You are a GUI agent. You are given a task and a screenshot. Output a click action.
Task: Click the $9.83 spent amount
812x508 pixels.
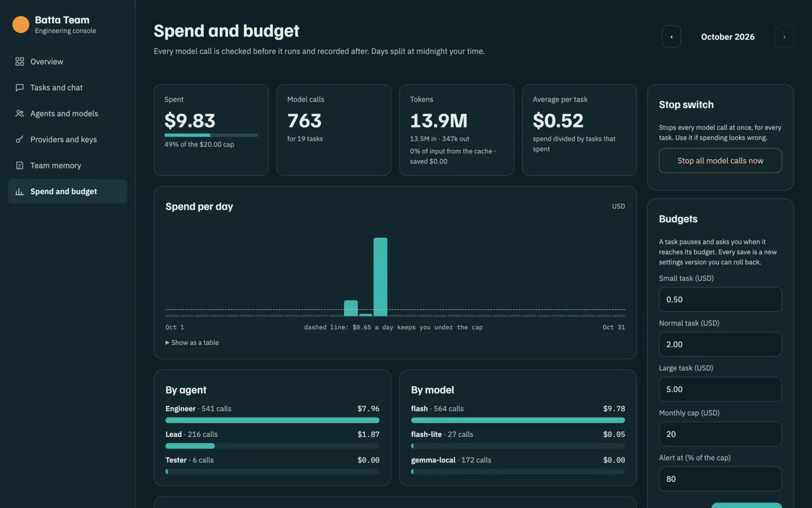click(x=190, y=121)
